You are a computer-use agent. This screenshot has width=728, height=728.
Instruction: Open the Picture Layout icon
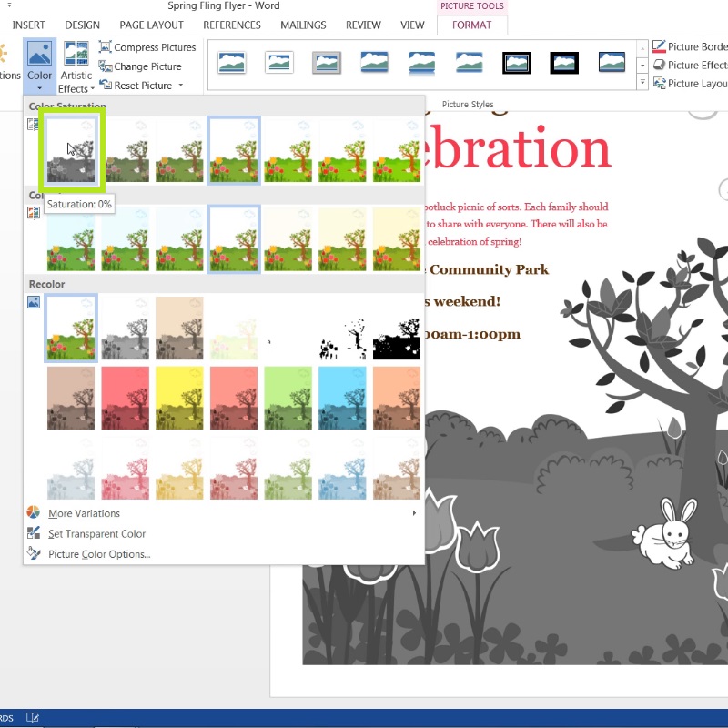point(659,83)
